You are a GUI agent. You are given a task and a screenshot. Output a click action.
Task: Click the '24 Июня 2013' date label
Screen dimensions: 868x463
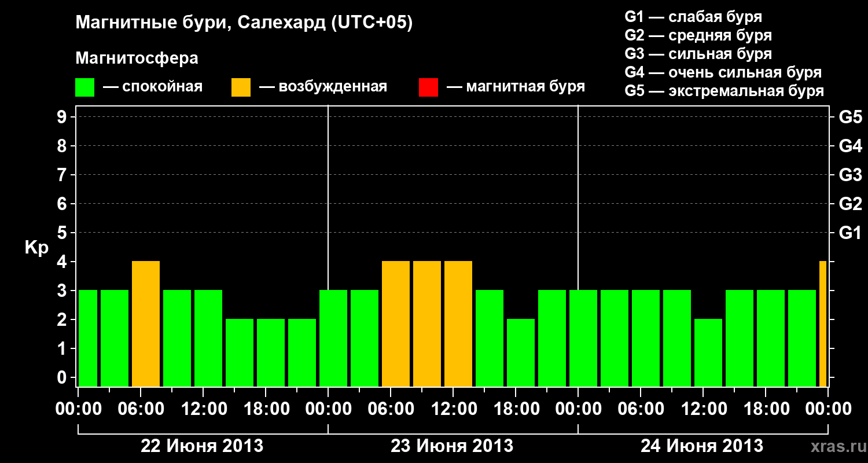pyautogui.click(x=702, y=446)
